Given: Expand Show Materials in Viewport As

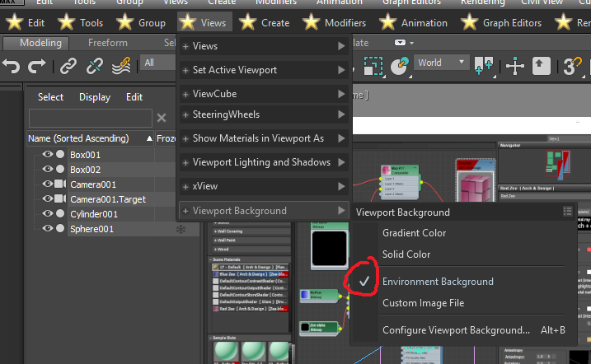Looking at the screenshot, I should (x=264, y=138).
